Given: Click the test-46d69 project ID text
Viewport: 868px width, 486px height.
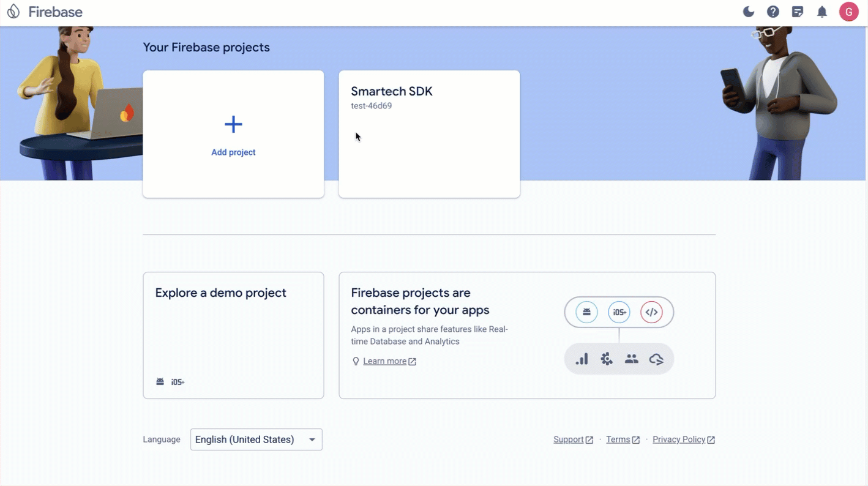Looking at the screenshot, I should (x=372, y=106).
